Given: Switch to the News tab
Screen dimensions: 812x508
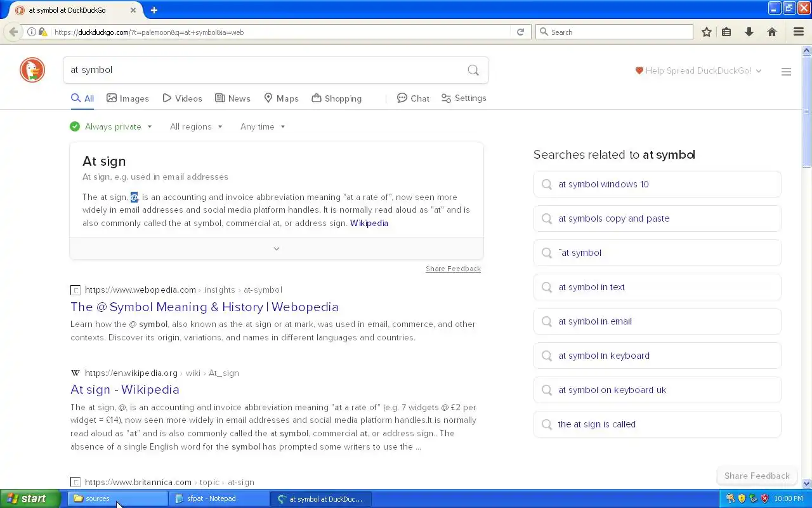Looking at the screenshot, I should tap(232, 98).
